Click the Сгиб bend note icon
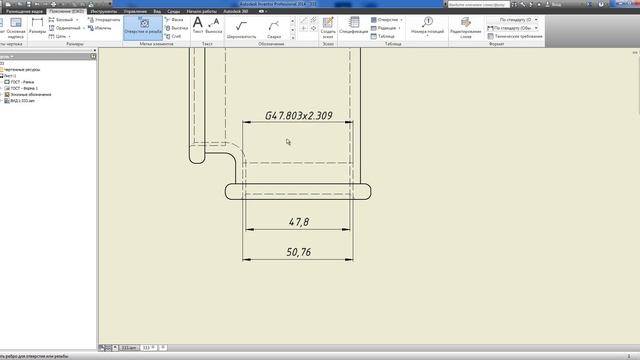 click(167, 36)
